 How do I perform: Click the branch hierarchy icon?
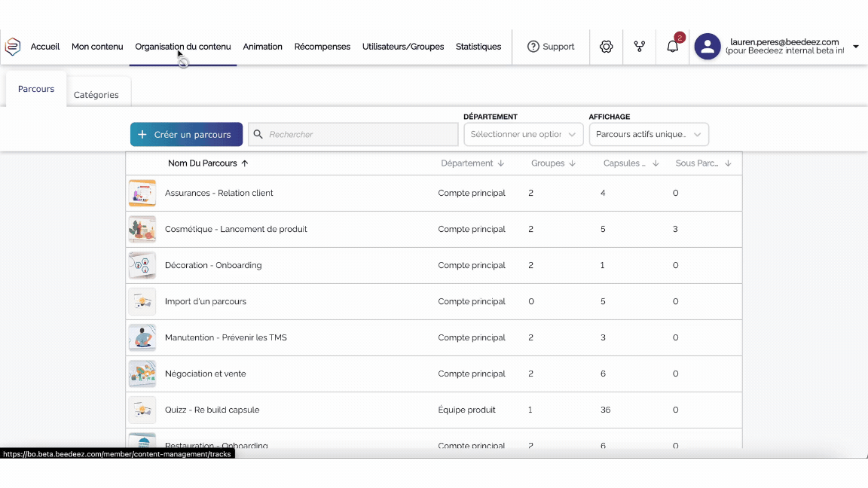pos(640,47)
